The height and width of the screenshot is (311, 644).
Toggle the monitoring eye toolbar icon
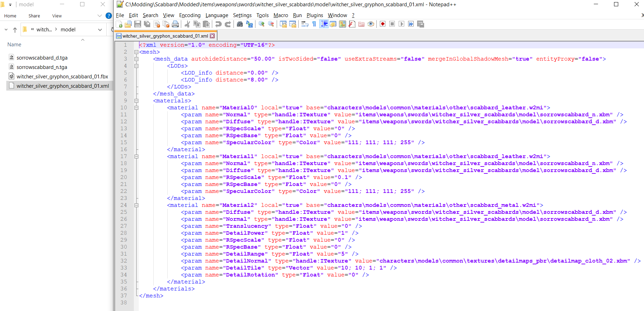(371, 24)
